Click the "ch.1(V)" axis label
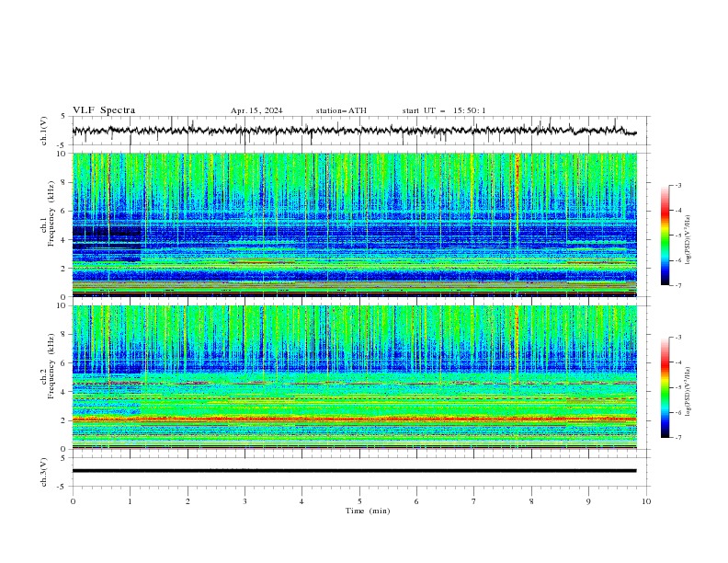728x563 pixels. pos(44,131)
